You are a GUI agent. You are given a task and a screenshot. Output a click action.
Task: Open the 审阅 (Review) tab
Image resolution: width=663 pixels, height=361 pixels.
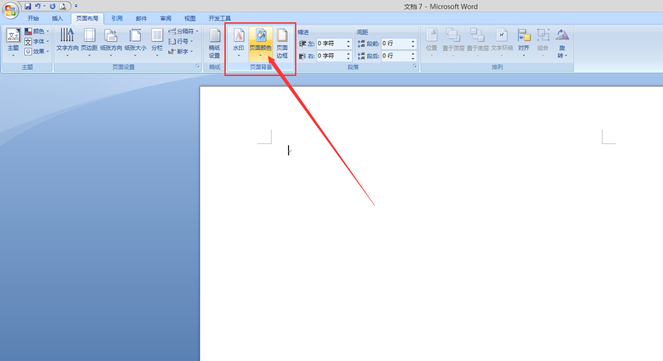tap(166, 19)
